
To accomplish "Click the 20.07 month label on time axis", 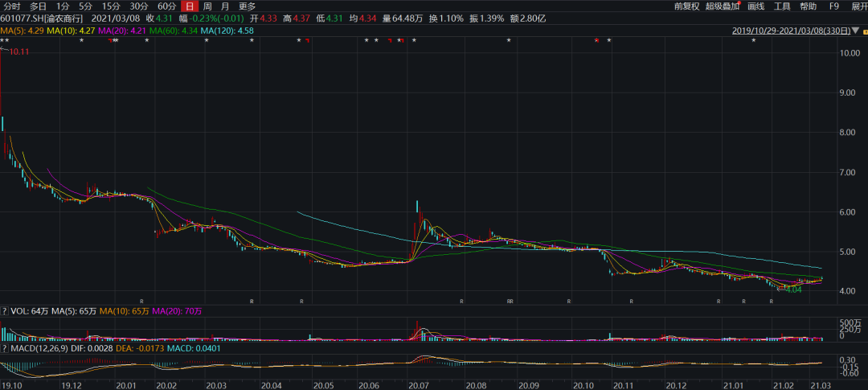I will [x=418, y=385].
